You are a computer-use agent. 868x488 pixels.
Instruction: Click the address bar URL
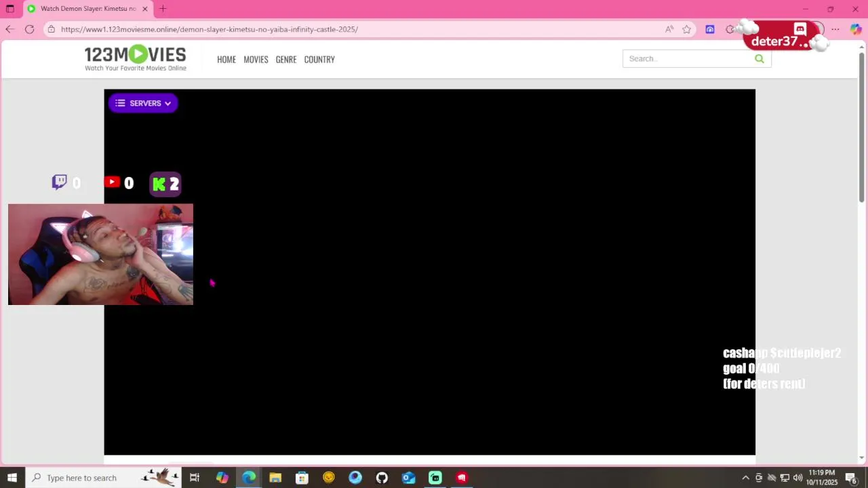coord(210,29)
